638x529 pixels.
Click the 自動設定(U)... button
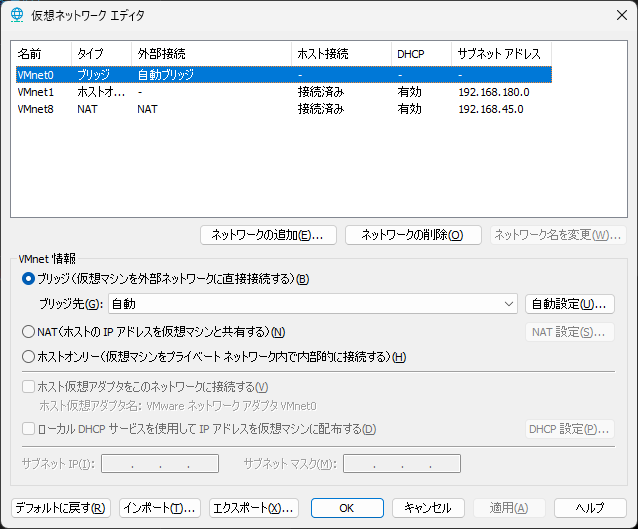click(x=570, y=304)
